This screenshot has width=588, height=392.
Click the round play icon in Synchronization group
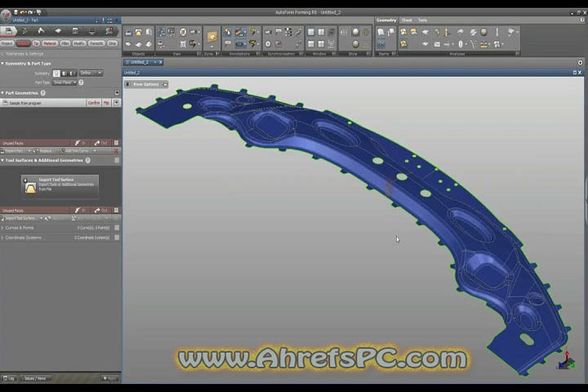point(268,44)
